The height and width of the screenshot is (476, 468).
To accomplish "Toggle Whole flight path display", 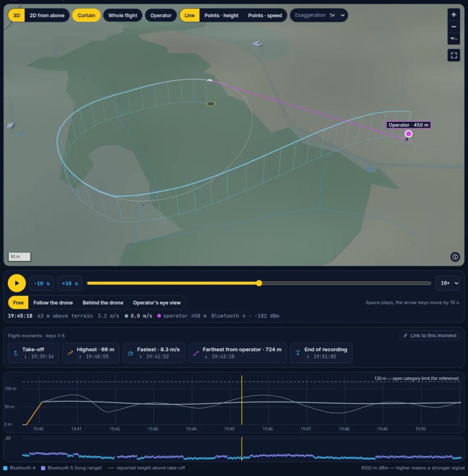I will click(x=123, y=15).
